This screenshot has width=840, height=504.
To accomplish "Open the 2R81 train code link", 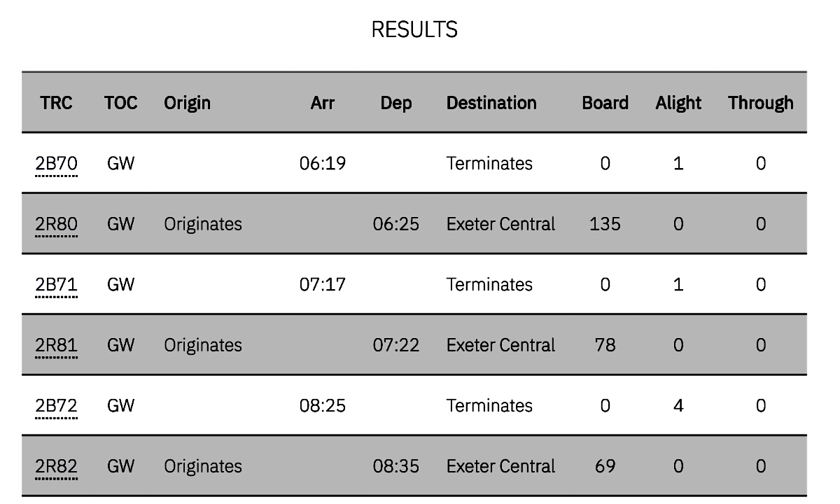I will 56,346.
